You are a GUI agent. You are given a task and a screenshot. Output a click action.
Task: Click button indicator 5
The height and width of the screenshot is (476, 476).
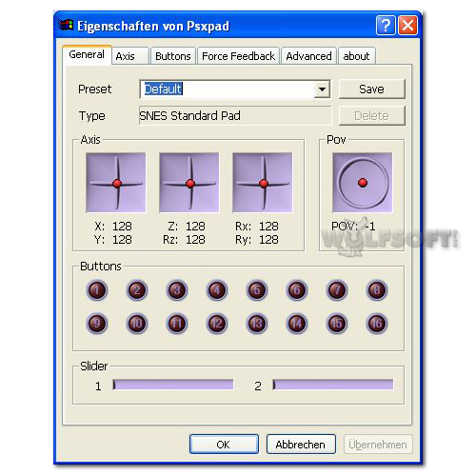(257, 290)
